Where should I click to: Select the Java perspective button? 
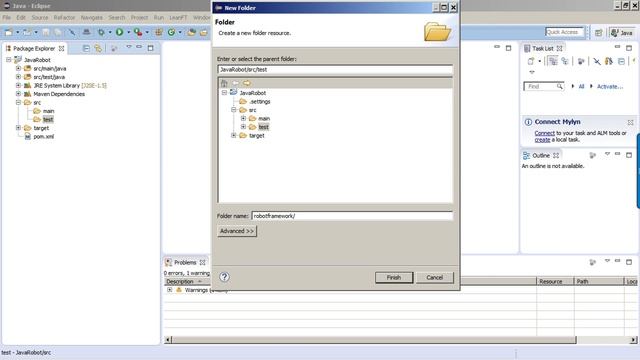tap(622, 33)
